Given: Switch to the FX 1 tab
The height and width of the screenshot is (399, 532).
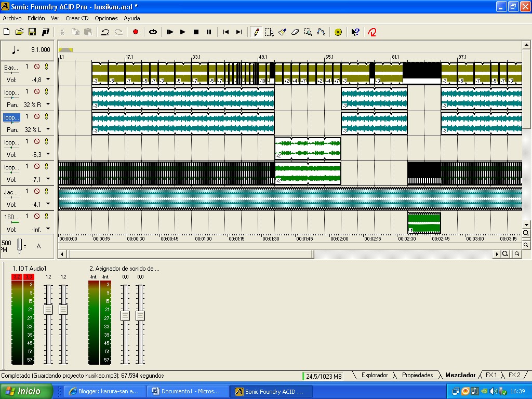Looking at the screenshot, I should coord(491,375).
